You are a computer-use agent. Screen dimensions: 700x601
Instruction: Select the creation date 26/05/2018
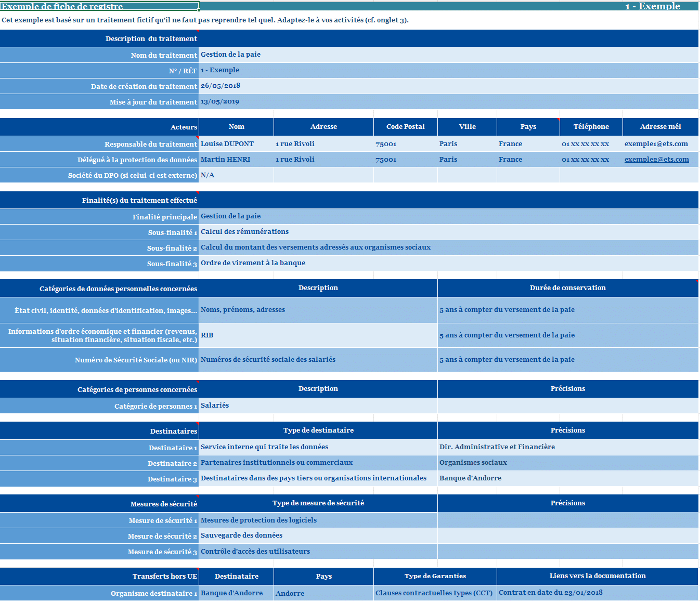[x=448, y=86]
